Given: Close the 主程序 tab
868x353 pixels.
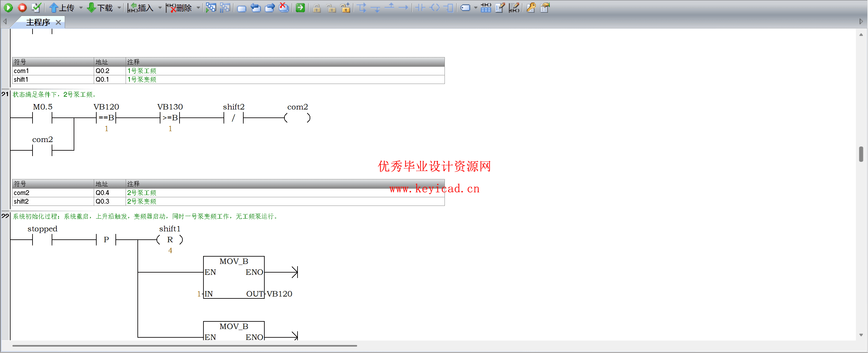Looking at the screenshot, I should tap(58, 22).
